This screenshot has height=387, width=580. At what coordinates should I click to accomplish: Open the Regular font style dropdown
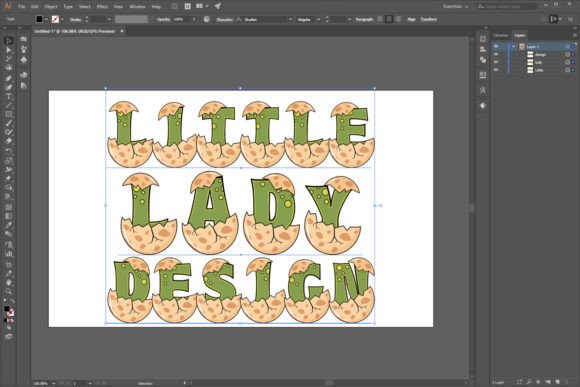(318, 19)
